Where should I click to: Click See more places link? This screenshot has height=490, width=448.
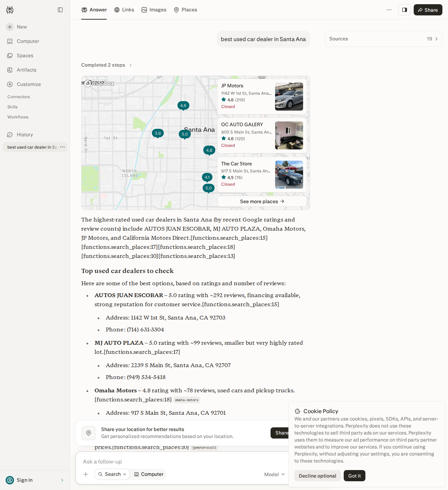tap(262, 201)
